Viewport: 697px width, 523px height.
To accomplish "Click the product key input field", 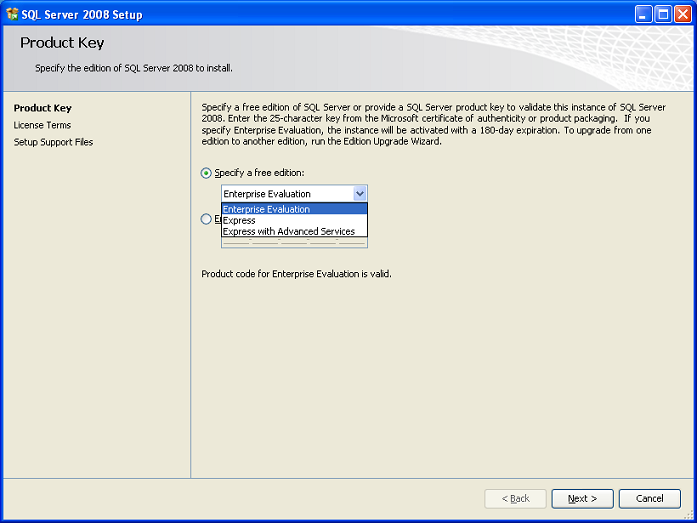I will tap(294, 242).
